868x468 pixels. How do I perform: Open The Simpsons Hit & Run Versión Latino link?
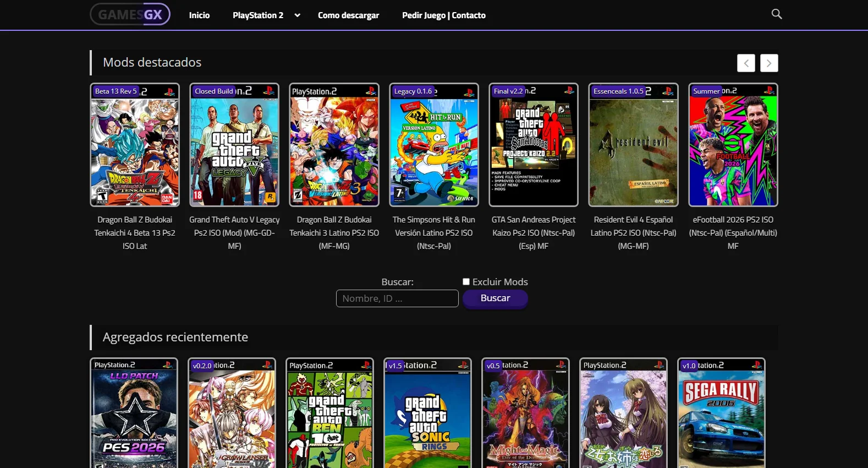point(434,233)
